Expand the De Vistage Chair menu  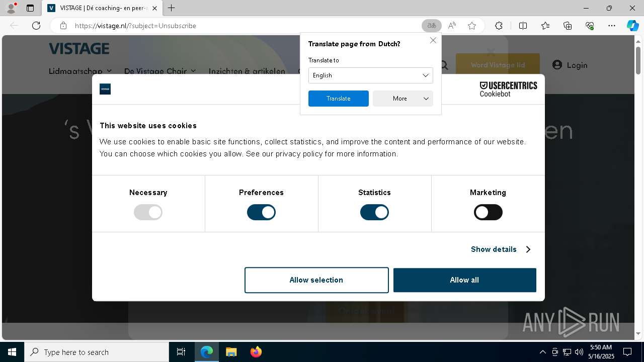tap(160, 71)
